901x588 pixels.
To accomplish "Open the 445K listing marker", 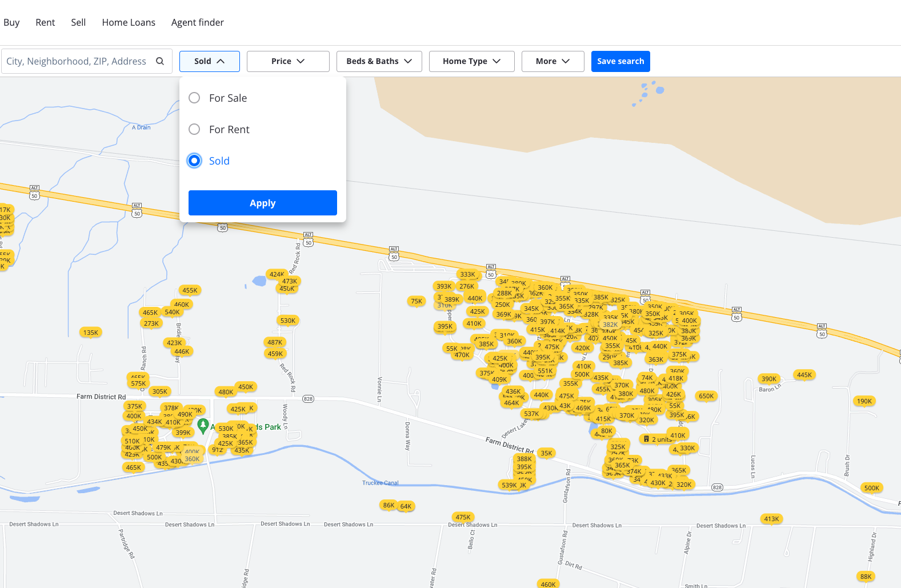I will (804, 375).
